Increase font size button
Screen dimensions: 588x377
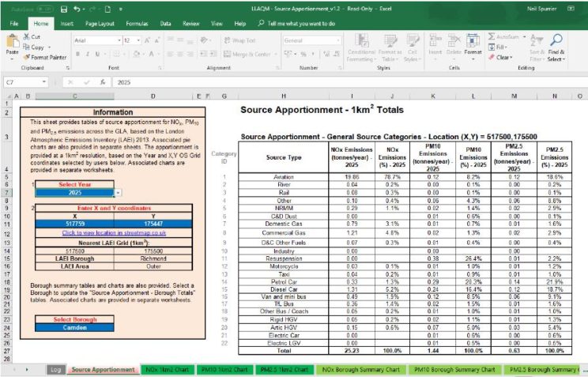pos(147,40)
